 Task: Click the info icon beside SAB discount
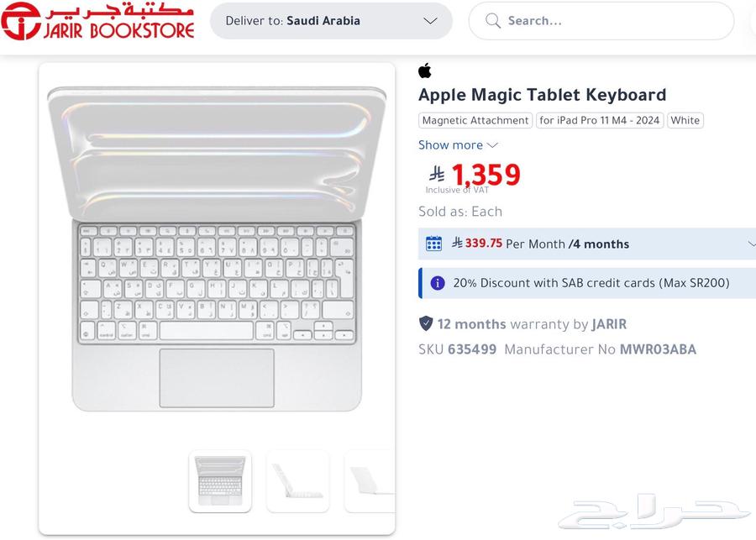(x=438, y=283)
